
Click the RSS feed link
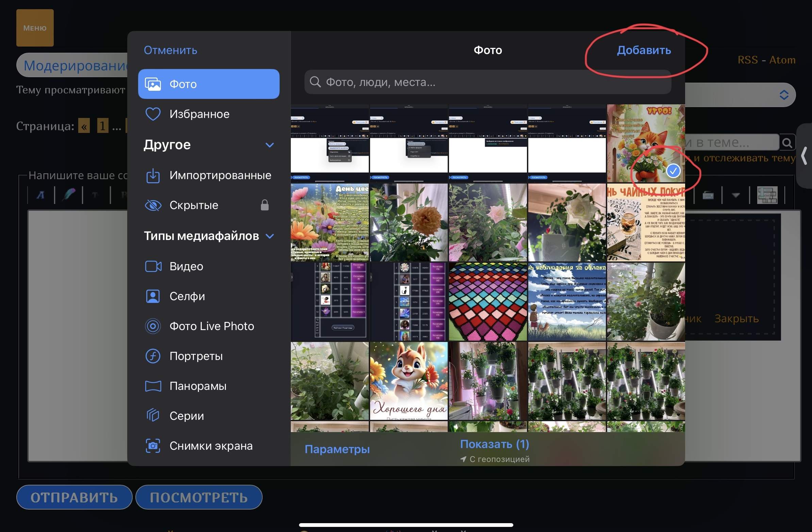click(747, 60)
